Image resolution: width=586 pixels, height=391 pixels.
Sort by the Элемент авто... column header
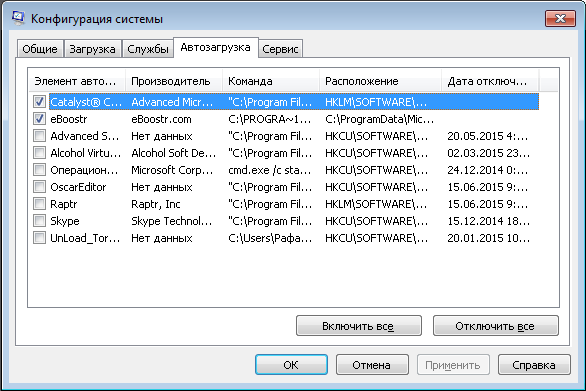(77, 81)
